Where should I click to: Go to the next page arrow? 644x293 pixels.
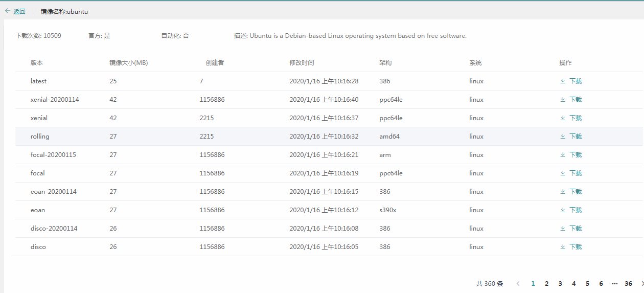click(x=642, y=283)
